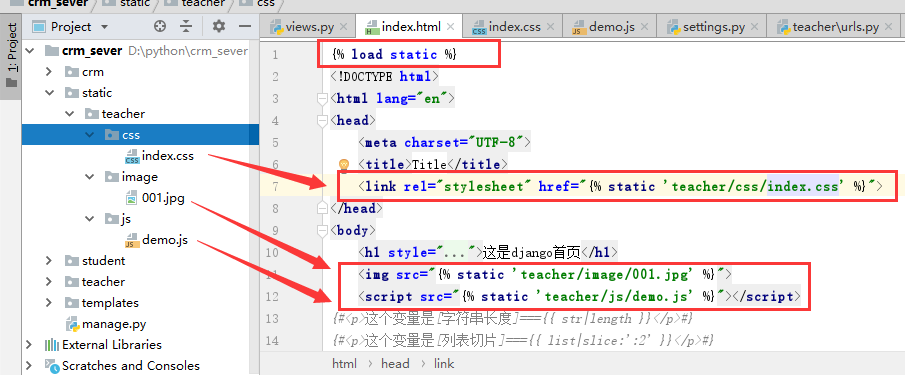Click the intention light bulb on line 6
Image resolution: width=905 pixels, height=375 pixels.
pos(344,166)
